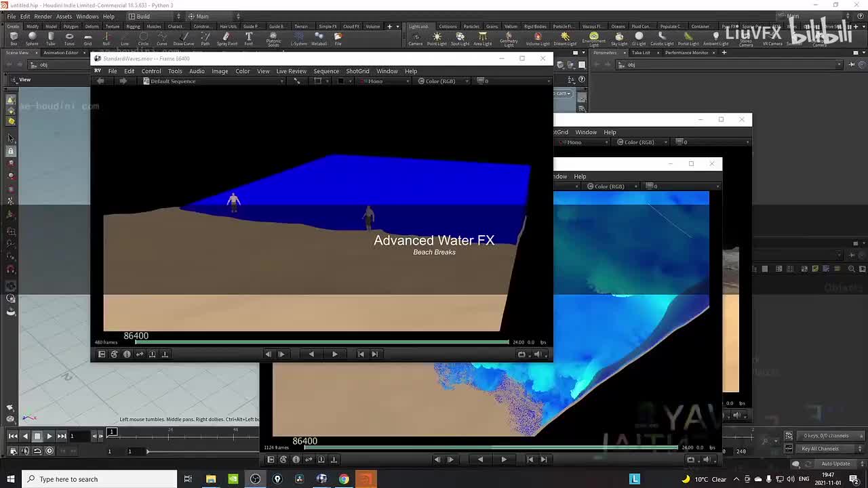The width and height of the screenshot is (868, 488).
Task: Create an Environment Light
Action: (x=593, y=40)
